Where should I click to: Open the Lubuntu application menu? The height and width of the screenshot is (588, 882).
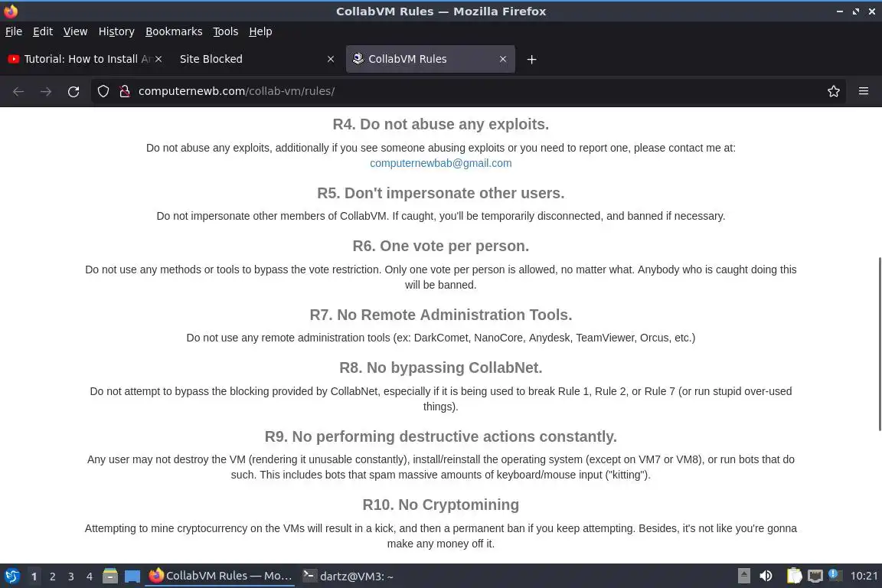[11, 577]
